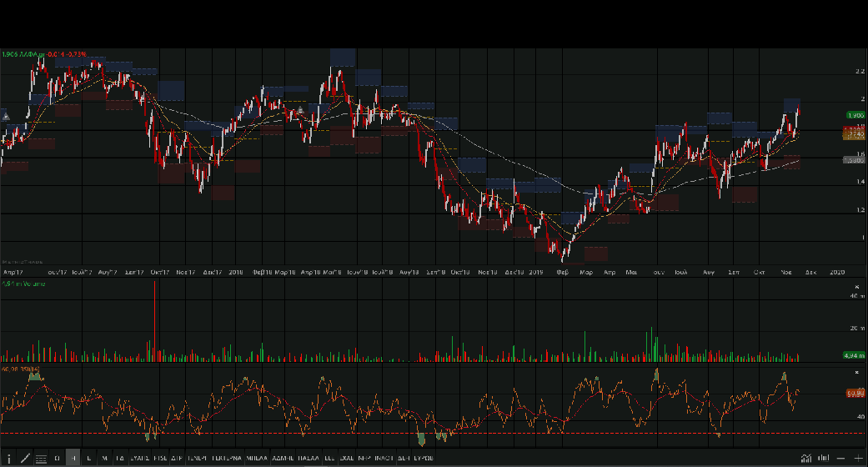Load the ΕΥΡΩΒ stock chart

[x=423, y=458]
